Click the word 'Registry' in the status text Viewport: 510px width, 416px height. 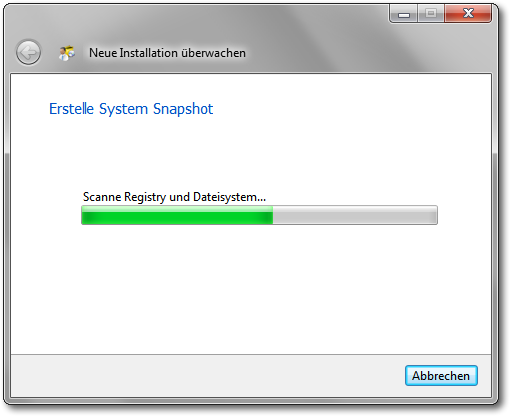(145, 197)
